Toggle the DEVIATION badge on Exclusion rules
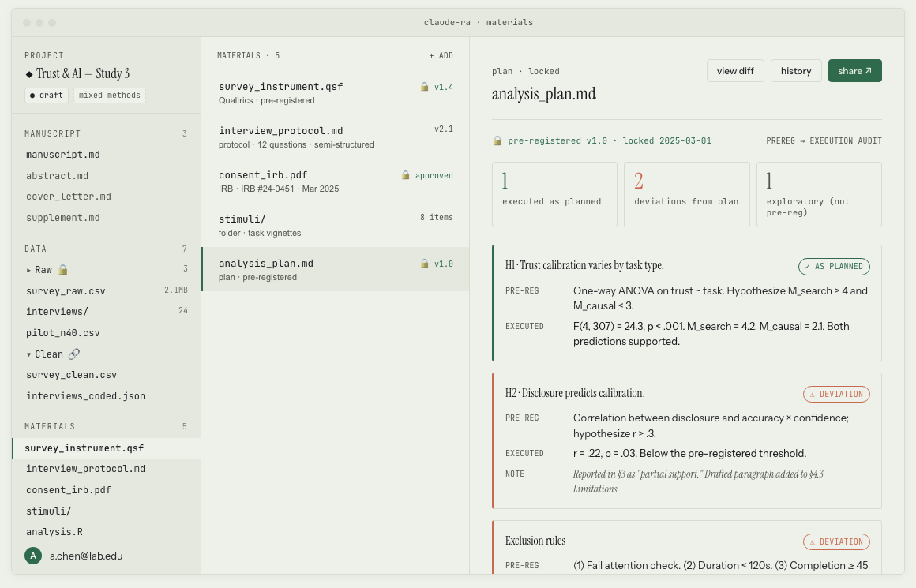The height and width of the screenshot is (588, 916). click(x=837, y=541)
